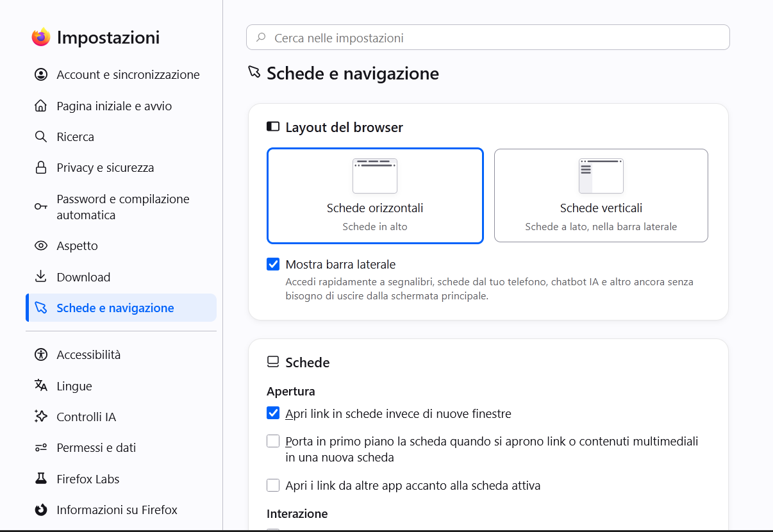Open Password e compilazione automatica
773x532 pixels.
pyautogui.click(x=121, y=207)
